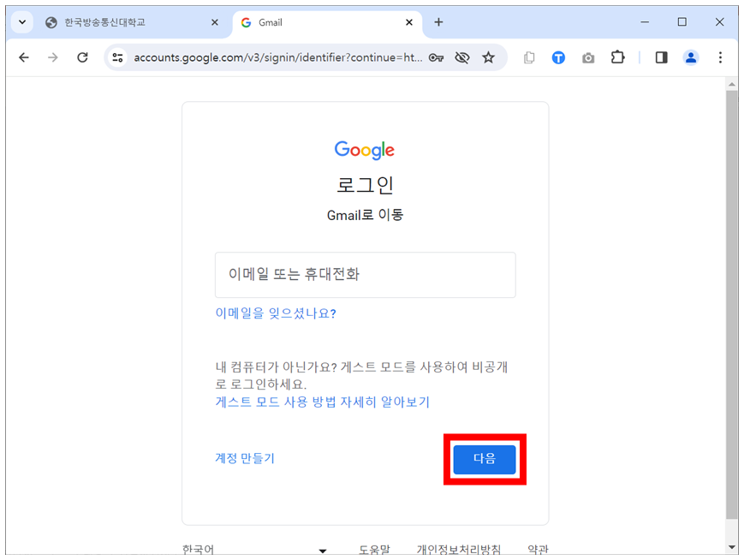This screenshot has height=560, width=744.
Task: Go forward to next page
Action: pos(53,57)
